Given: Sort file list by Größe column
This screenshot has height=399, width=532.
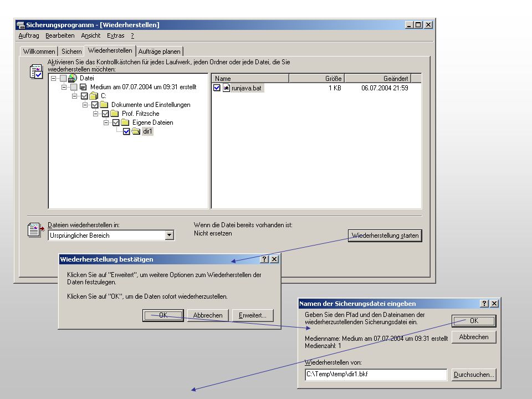Looking at the screenshot, I should 316,78.
